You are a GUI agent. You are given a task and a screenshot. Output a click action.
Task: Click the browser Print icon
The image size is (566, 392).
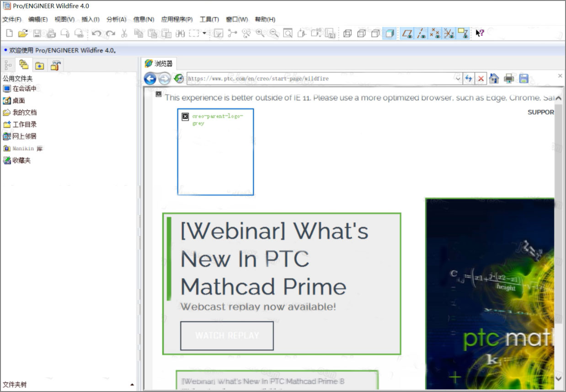point(509,79)
